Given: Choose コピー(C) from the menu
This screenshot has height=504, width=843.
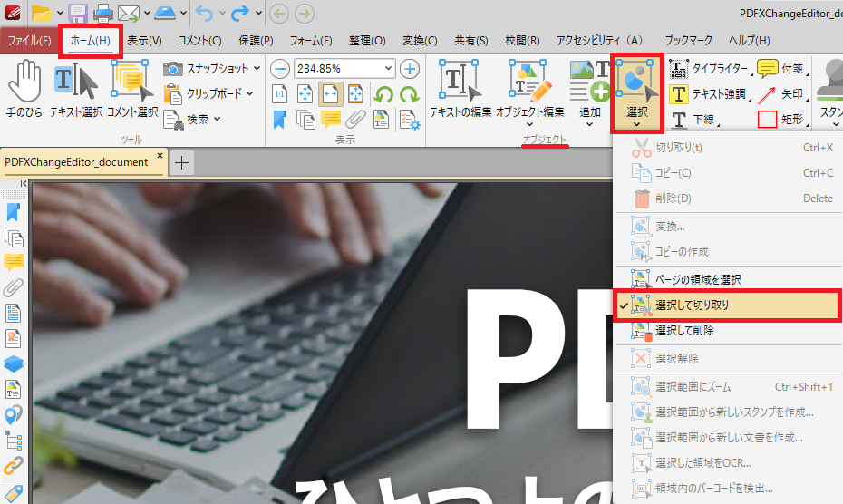Looking at the screenshot, I should pyautogui.click(x=729, y=172).
